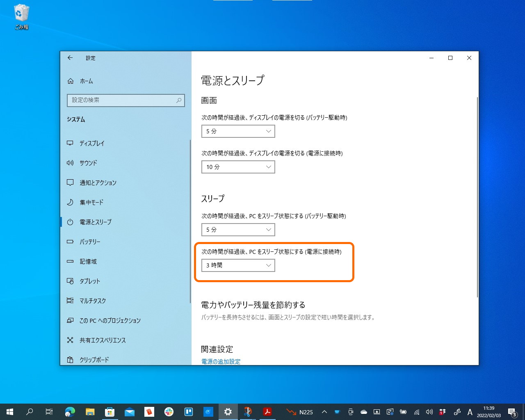
Task: Open the 10分 display-off time dropdown
Action: pos(238,167)
